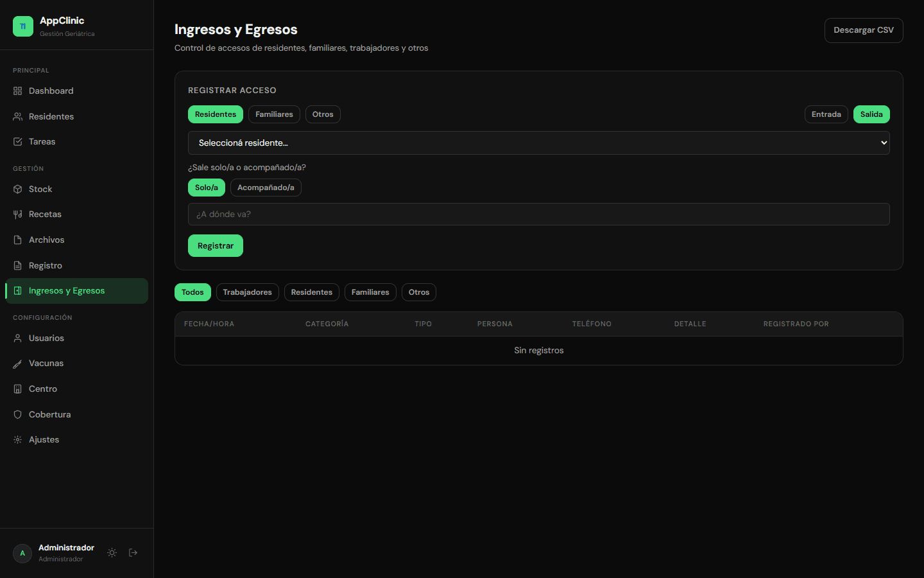Click the FECHA/HORA column header

tap(209, 324)
